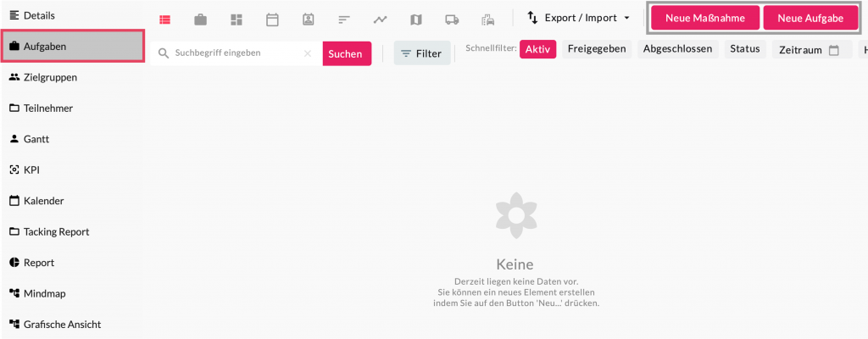Switch to the list view icon

pos(165,19)
